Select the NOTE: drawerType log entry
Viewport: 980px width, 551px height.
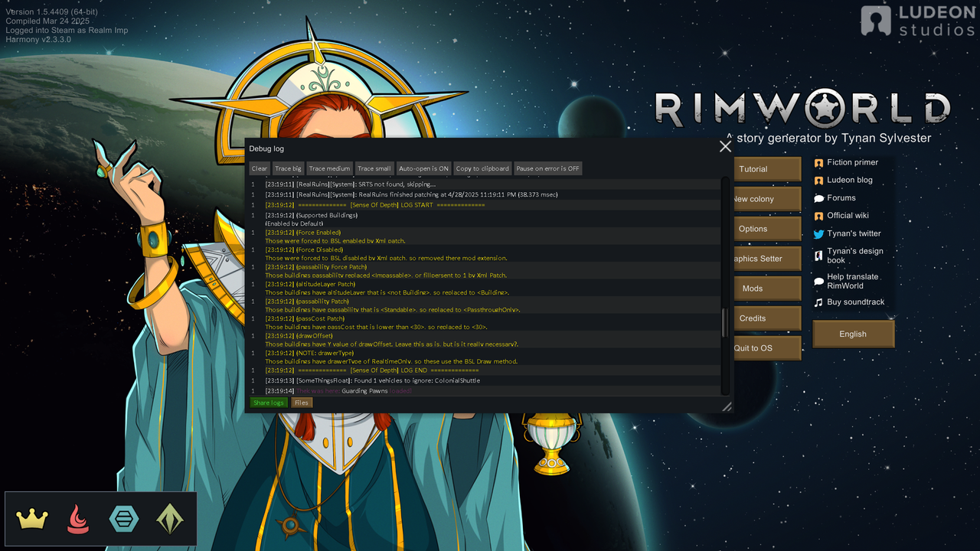pos(485,357)
